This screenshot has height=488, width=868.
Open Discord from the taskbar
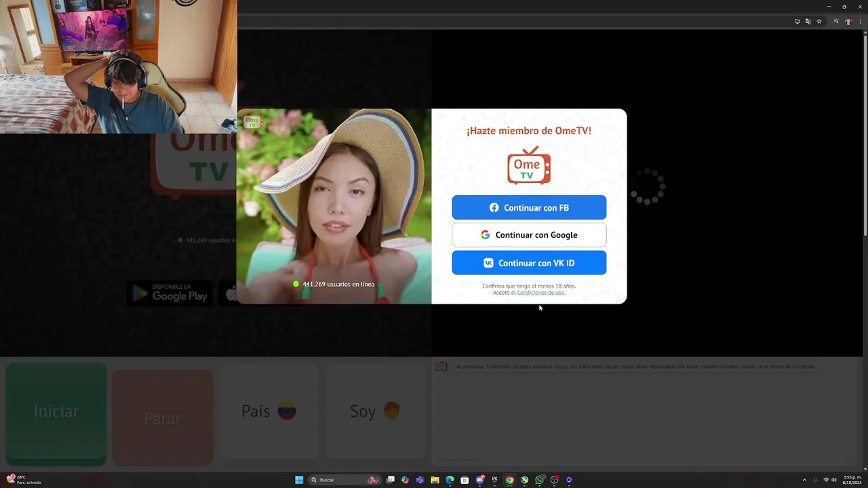[x=480, y=480]
